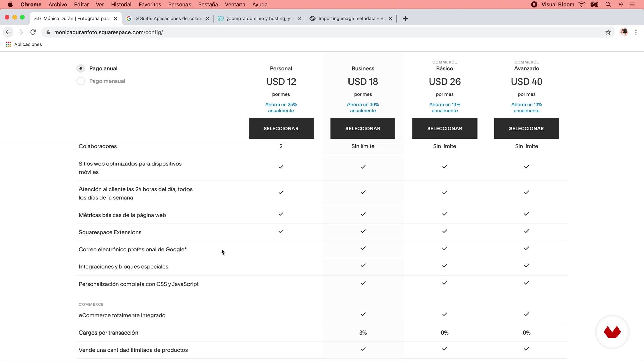This screenshot has height=362, width=644.
Task: Open the Pestaña menu
Action: tap(208, 4)
